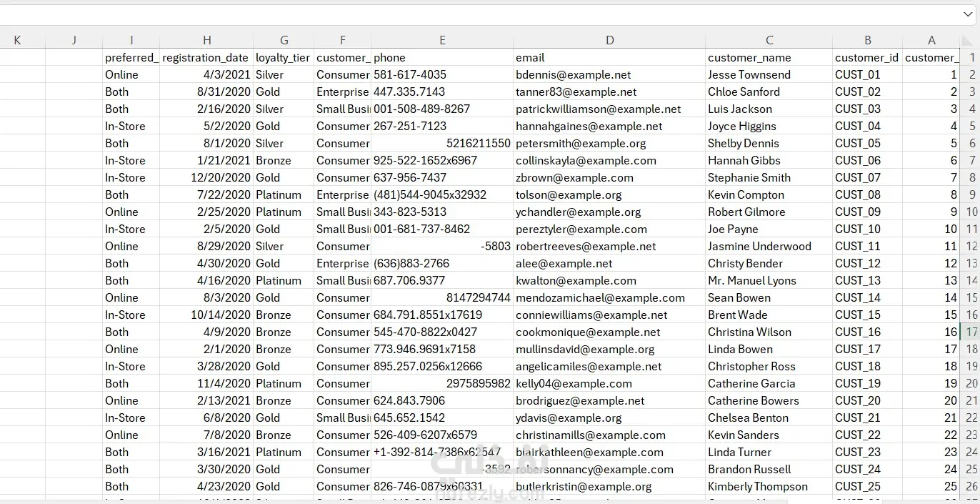Select phone 5216211550
This screenshot has width=980, height=504.
442,144
